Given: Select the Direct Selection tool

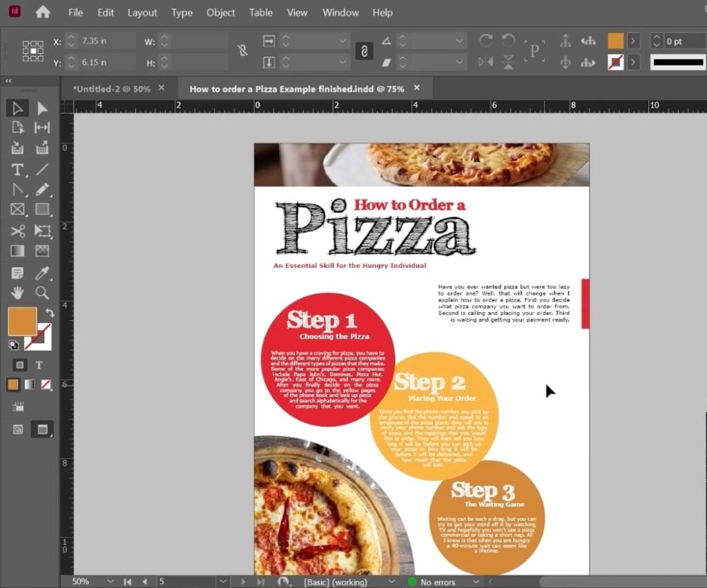Looking at the screenshot, I should (x=42, y=108).
